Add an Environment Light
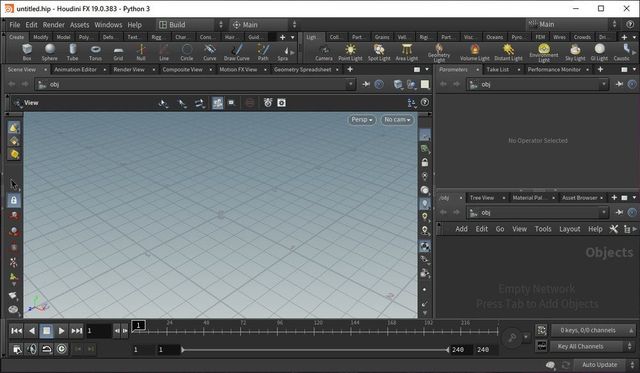This screenshot has height=373, width=640. click(x=544, y=53)
